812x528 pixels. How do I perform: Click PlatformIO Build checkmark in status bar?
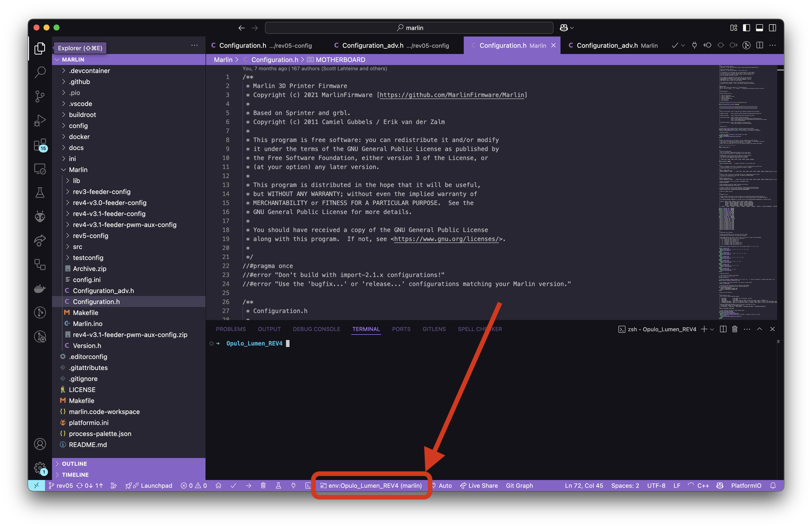click(x=233, y=485)
